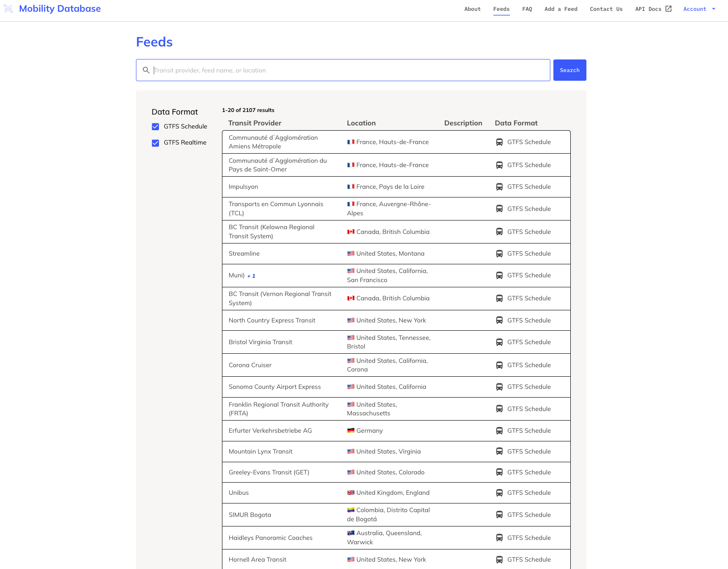This screenshot has height=569, width=728.
Task: Open the Haidleys Panoramic Coaches feed
Action: click(271, 538)
